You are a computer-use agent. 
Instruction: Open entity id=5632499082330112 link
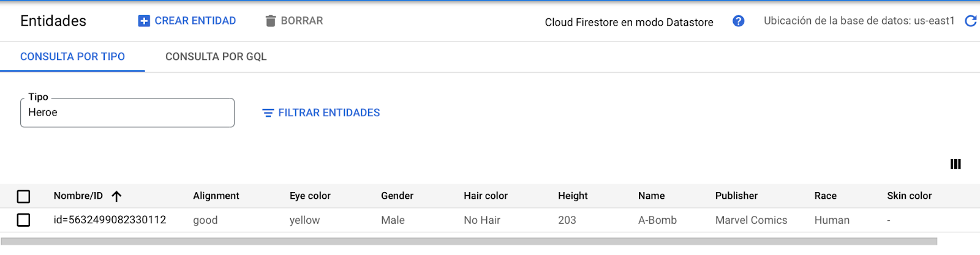click(x=110, y=220)
